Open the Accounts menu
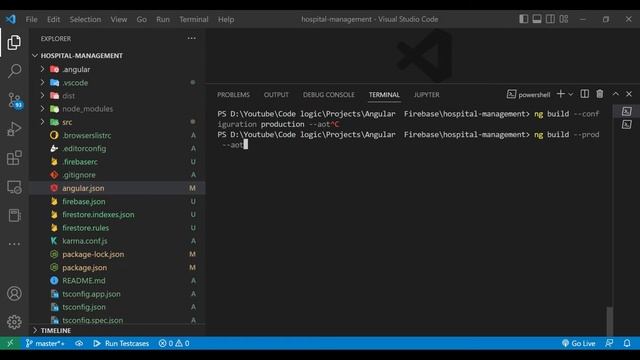Screen dimensions: 640x360 [x=14, y=293]
